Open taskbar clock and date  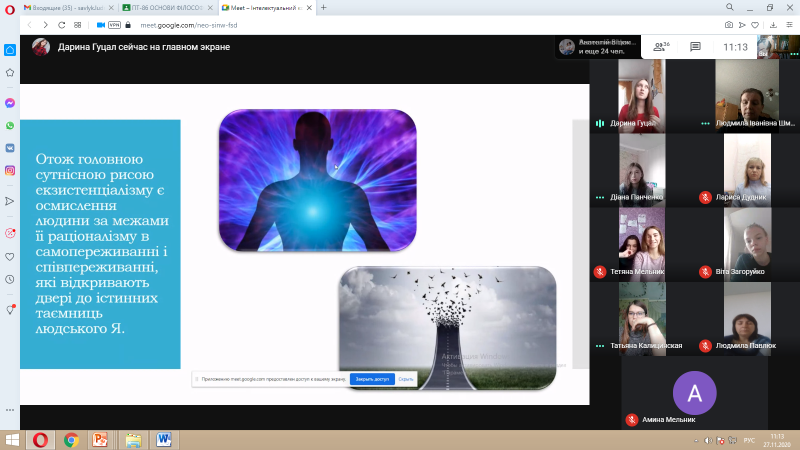click(777, 440)
